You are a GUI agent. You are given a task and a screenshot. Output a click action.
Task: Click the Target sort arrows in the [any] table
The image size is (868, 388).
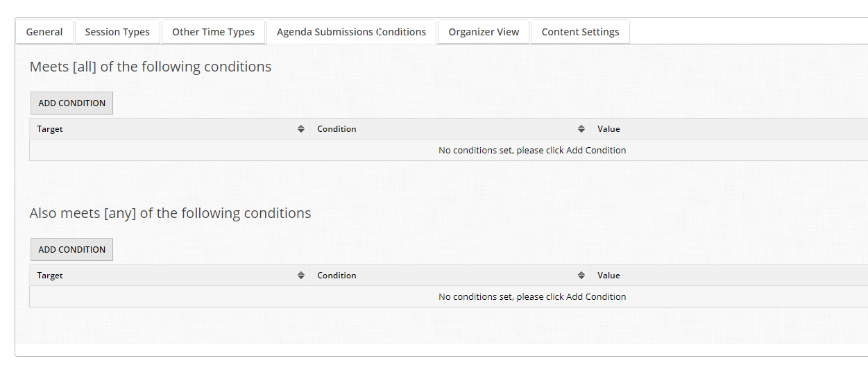[300, 276]
